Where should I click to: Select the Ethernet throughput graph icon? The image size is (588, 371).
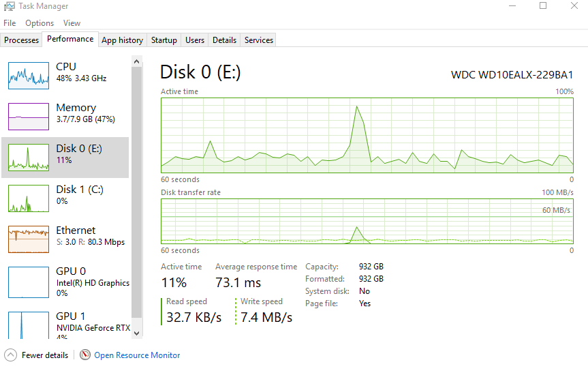(29, 239)
